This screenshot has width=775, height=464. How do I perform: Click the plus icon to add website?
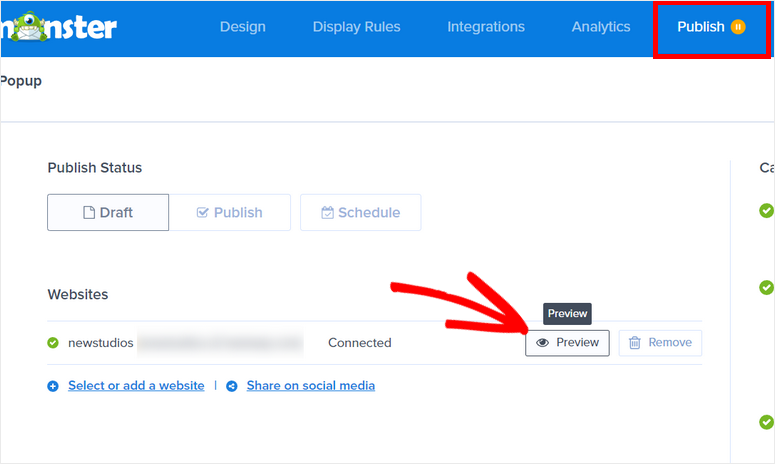[x=53, y=386]
